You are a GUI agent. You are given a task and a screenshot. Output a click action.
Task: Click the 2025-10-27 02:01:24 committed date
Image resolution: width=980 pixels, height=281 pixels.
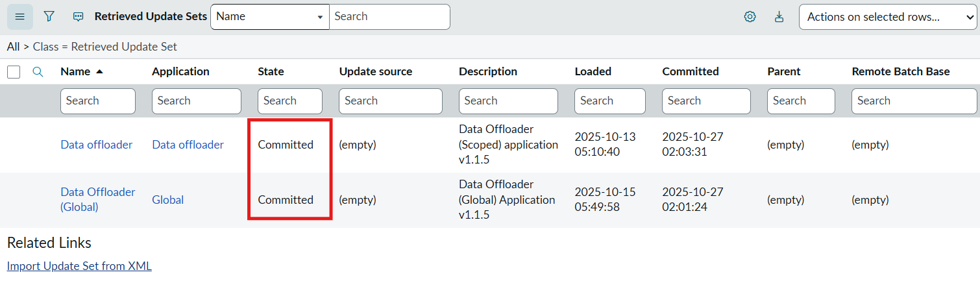pos(693,200)
